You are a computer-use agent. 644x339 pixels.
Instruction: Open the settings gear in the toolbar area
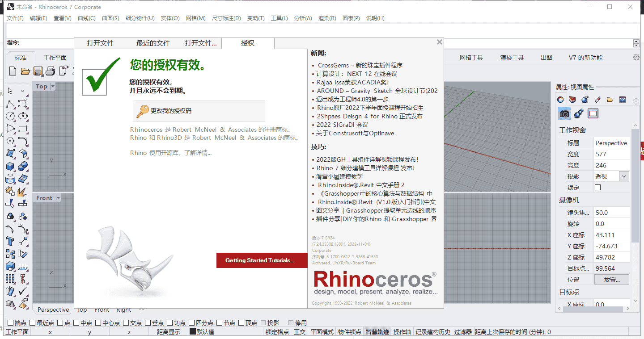pos(636,57)
